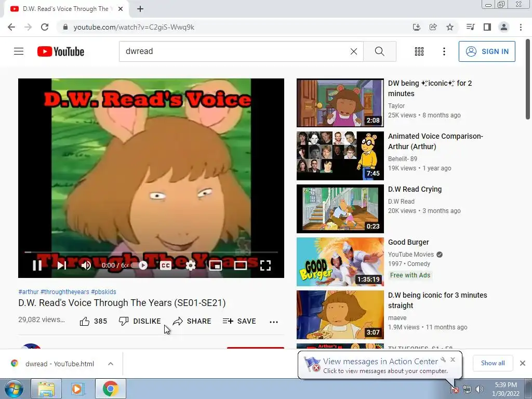The height and width of the screenshot is (399, 532).
Task: Toggle autoplay switch in player
Action: coord(140,265)
